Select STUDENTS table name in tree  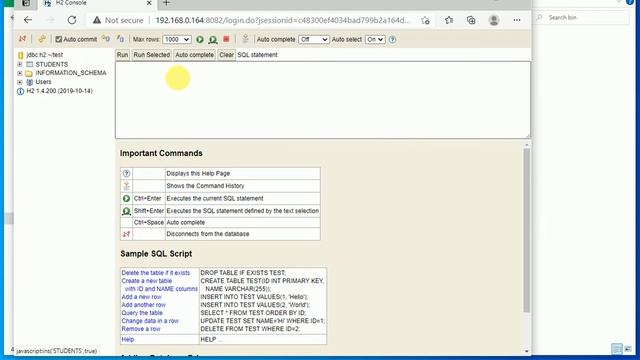[x=52, y=64]
